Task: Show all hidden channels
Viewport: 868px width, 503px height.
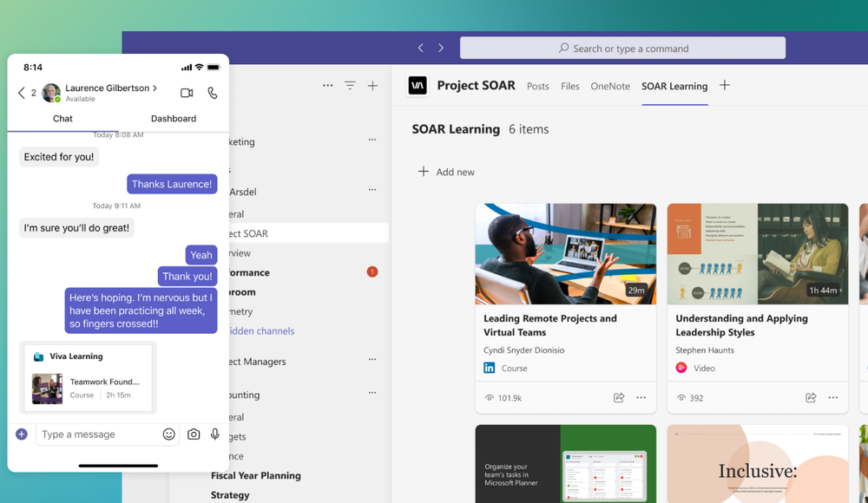Action: 262,330
